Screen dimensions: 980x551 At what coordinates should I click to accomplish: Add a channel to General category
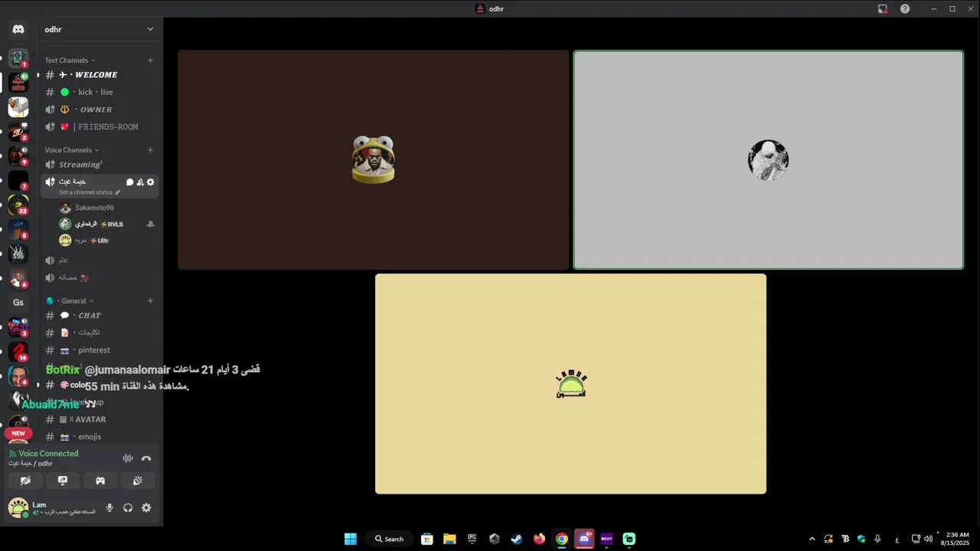point(150,301)
